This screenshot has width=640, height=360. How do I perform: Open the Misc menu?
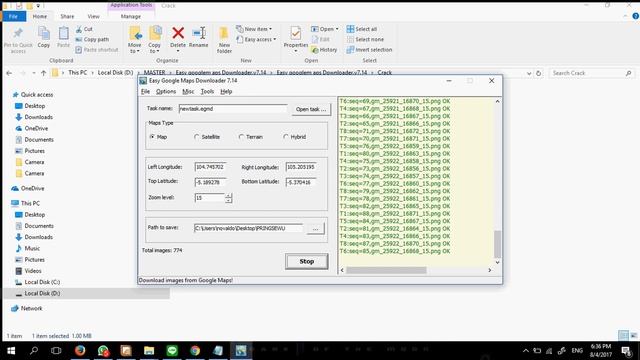tap(188, 92)
